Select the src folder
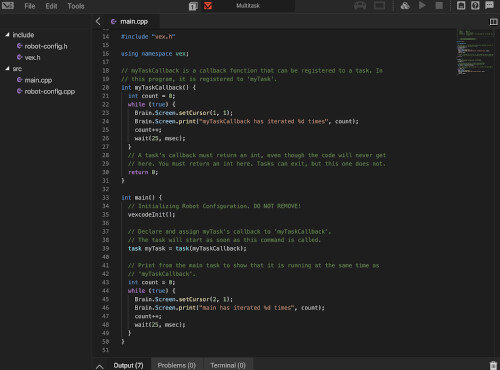Viewport: 500px width, 370px height. (x=17, y=69)
